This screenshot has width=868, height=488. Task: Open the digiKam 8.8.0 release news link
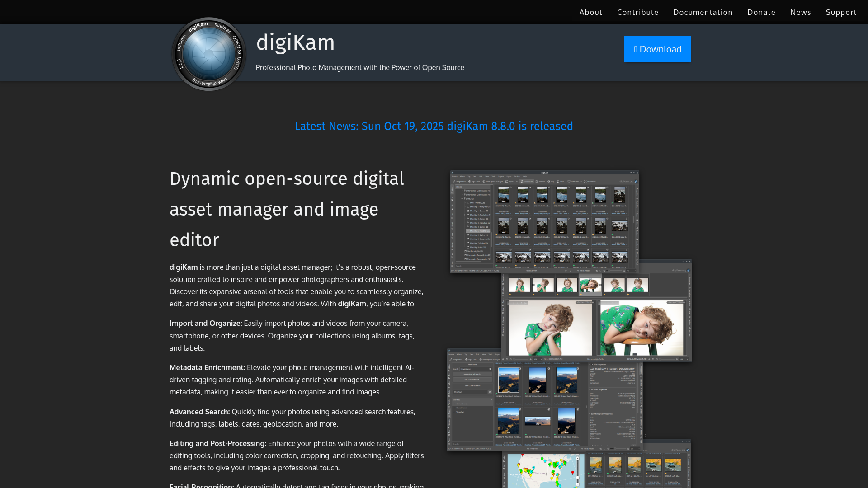click(x=434, y=126)
